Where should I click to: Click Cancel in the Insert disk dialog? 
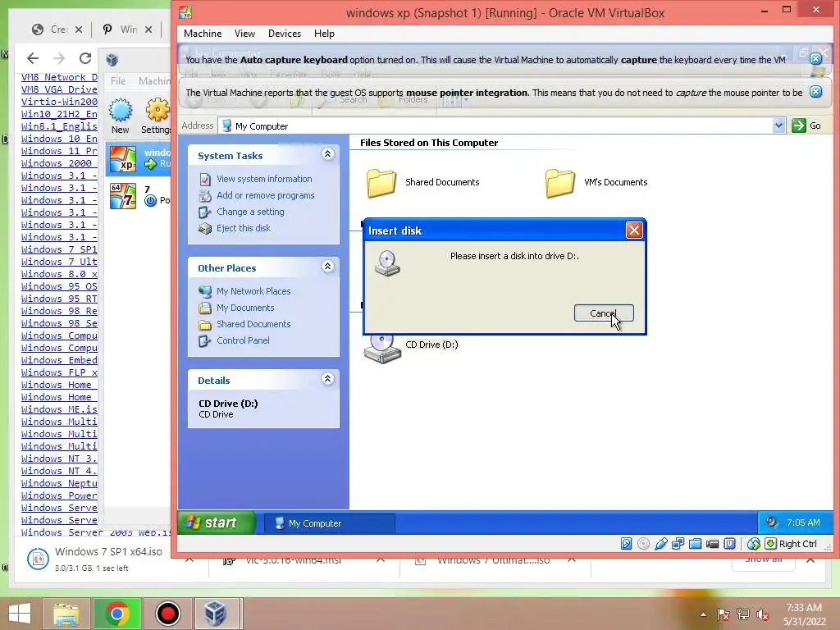pos(604,313)
